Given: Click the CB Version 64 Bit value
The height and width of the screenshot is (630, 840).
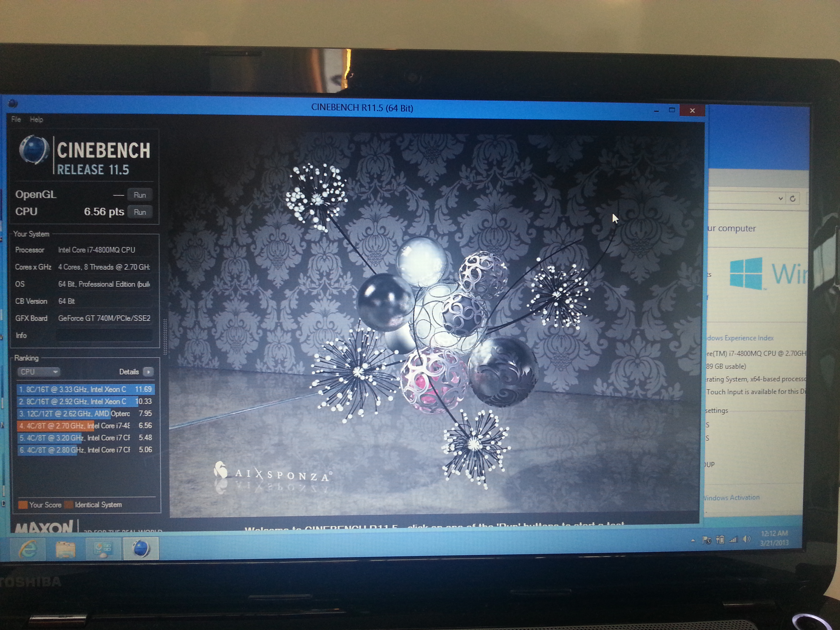Looking at the screenshot, I should (66, 301).
